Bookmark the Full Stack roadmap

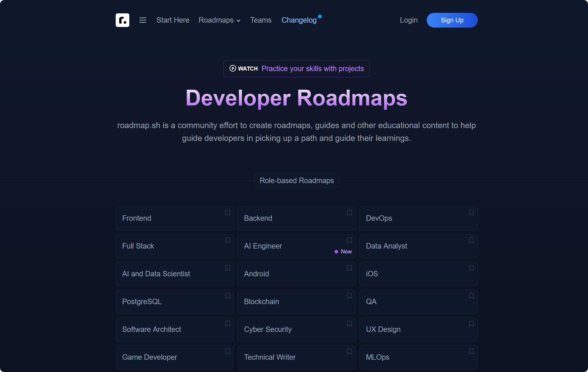228,240
